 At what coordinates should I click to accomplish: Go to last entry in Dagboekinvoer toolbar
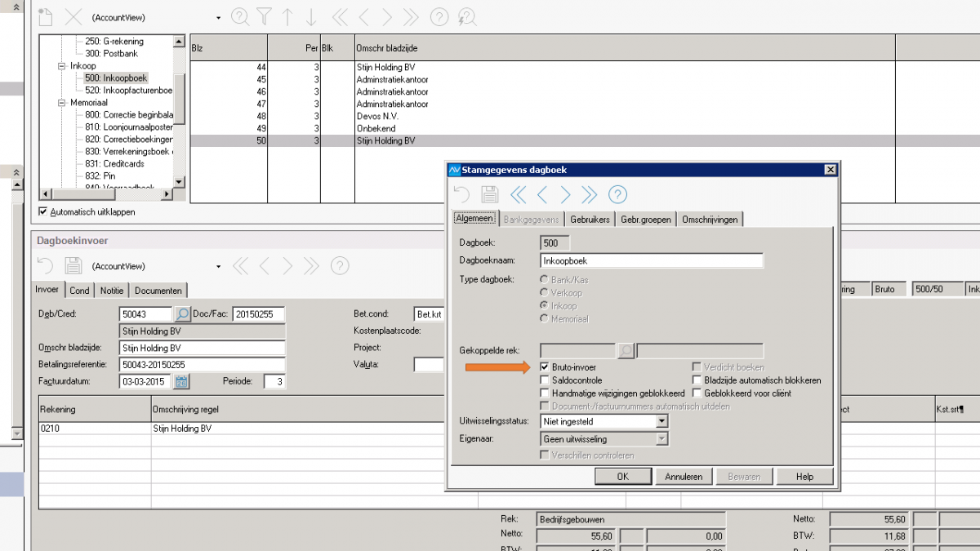coord(311,265)
